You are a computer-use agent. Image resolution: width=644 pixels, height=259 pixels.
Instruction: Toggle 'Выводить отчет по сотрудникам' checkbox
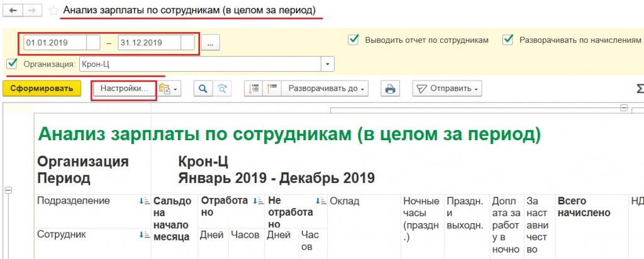(353, 40)
